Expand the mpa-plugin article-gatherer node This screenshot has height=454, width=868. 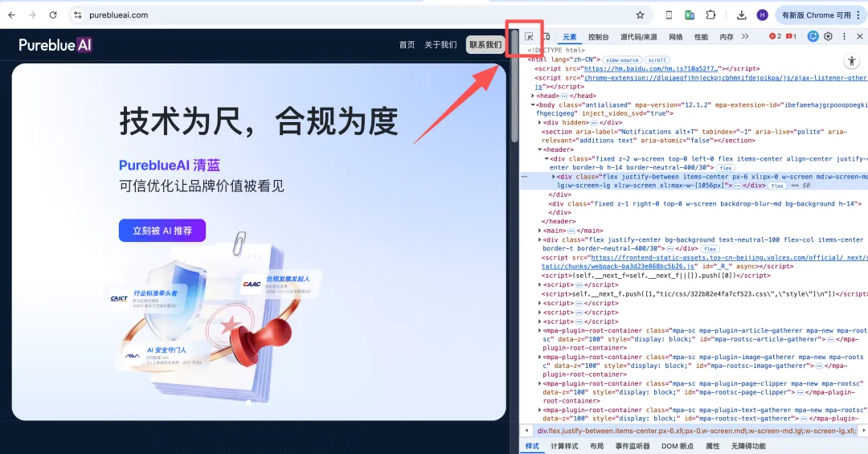(x=540, y=330)
